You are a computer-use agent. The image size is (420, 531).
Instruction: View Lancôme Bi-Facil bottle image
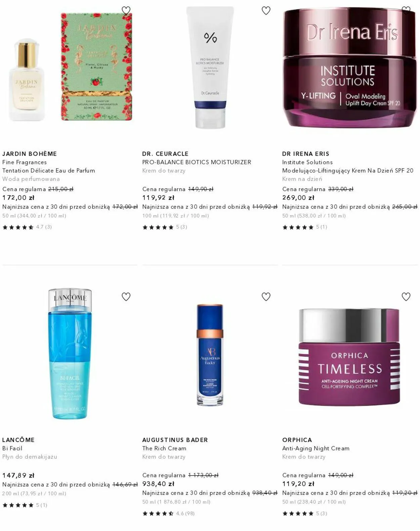(70, 354)
